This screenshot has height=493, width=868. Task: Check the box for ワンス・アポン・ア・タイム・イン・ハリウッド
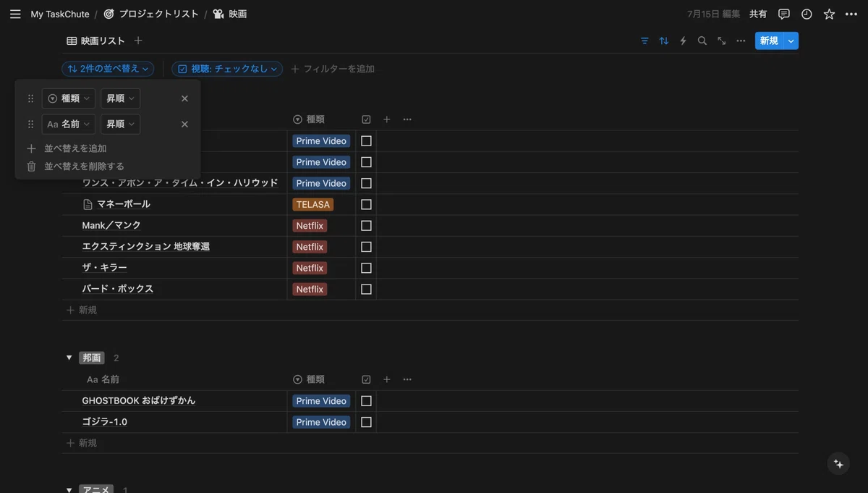[366, 183]
